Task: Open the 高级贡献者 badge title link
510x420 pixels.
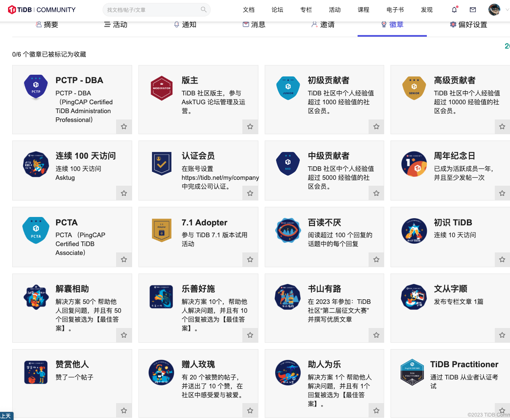Action: 455,80
